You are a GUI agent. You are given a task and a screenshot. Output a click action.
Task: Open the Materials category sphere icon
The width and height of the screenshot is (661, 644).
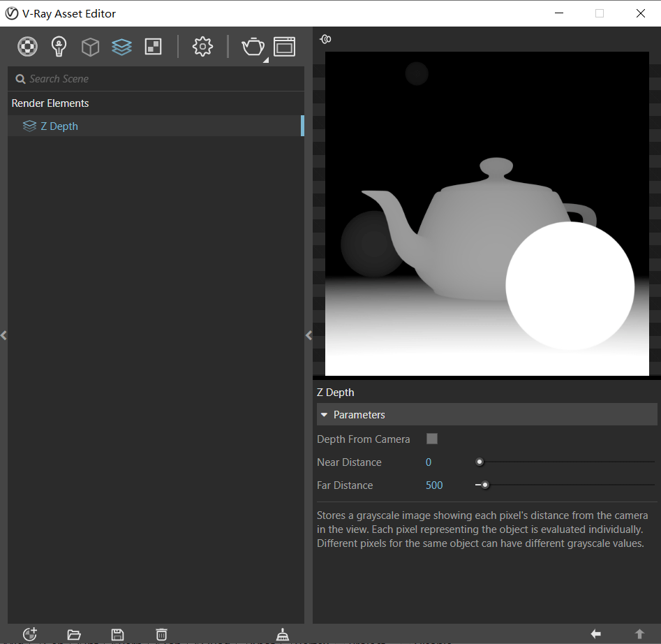[27, 47]
